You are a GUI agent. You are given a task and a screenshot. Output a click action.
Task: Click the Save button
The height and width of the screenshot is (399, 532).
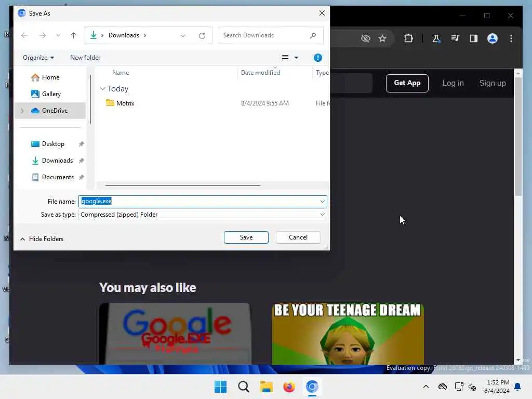click(246, 237)
